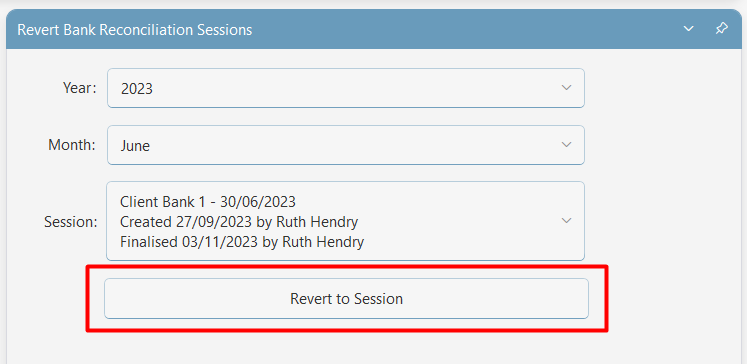Click the Revert Bank Reconciliation Sessions title
Image resolution: width=747 pixels, height=364 pixels.
(135, 30)
